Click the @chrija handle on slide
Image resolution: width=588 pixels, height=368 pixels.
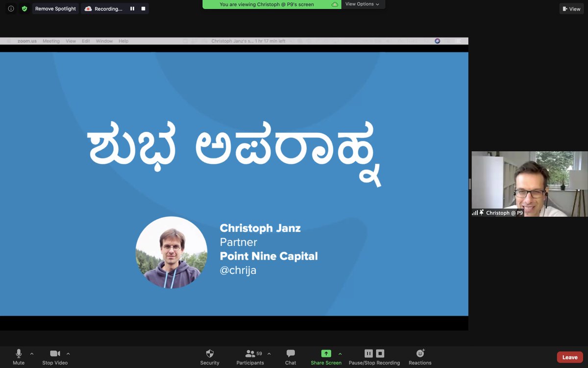pyautogui.click(x=238, y=270)
